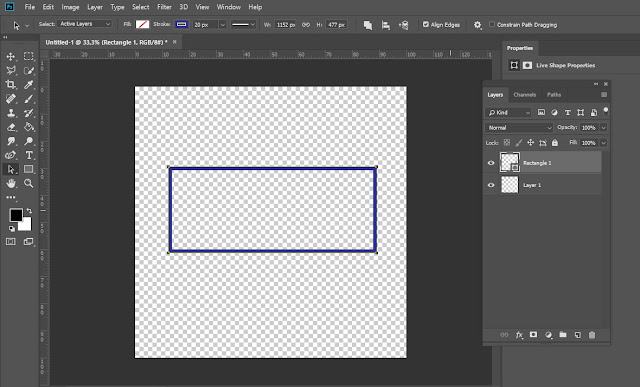Open the Layers panel menu

(x=604, y=95)
